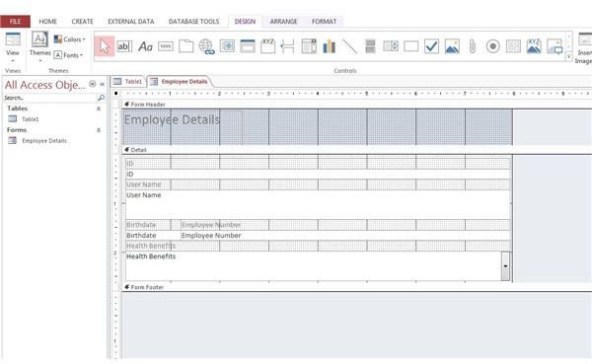592x364 pixels.
Task: Switch to the CREATE ribbon tab
Action: tap(82, 22)
